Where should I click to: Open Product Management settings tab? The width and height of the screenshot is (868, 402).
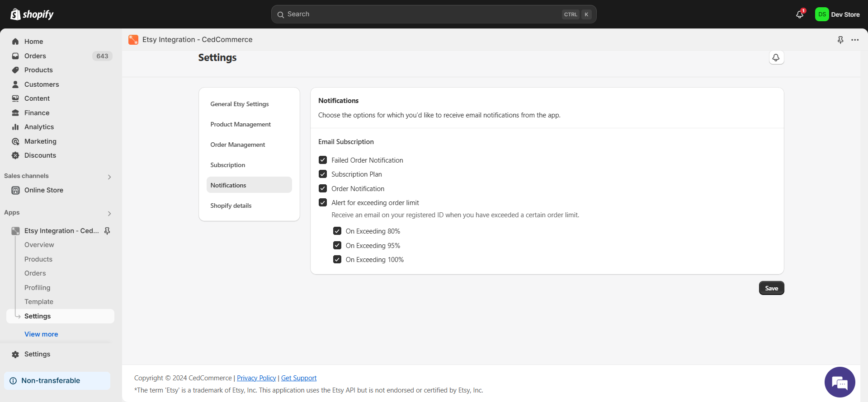[249, 124]
